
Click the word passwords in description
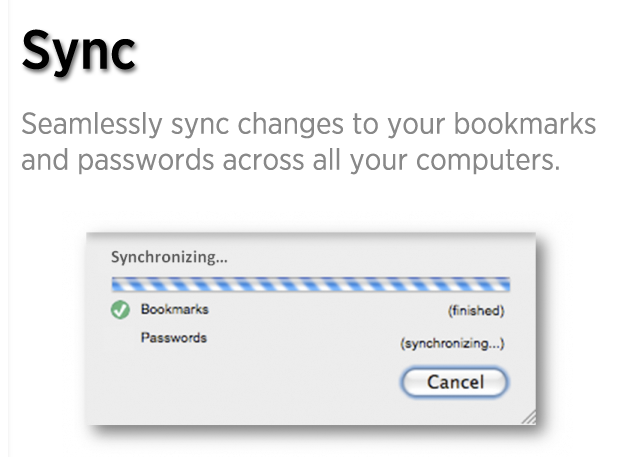[x=145, y=161]
